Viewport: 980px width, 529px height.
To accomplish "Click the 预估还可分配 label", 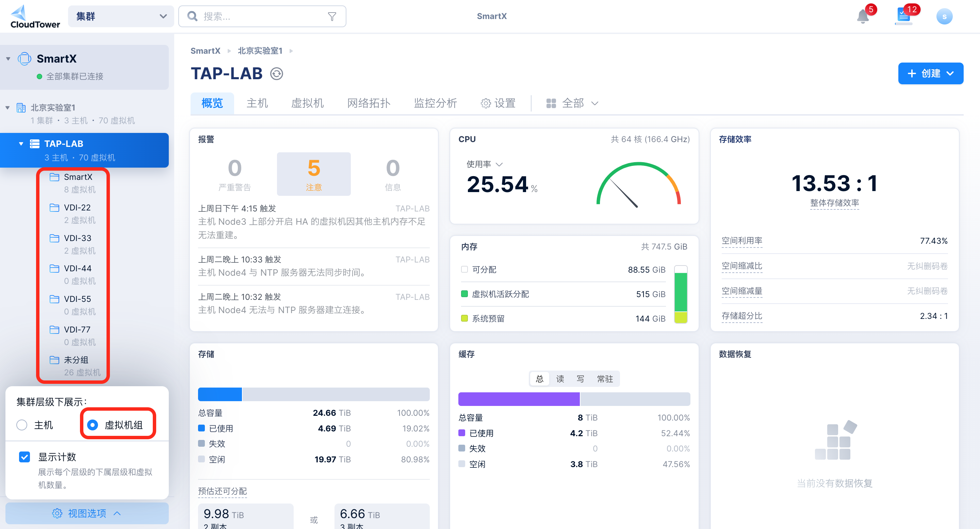I will coord(223,491).
